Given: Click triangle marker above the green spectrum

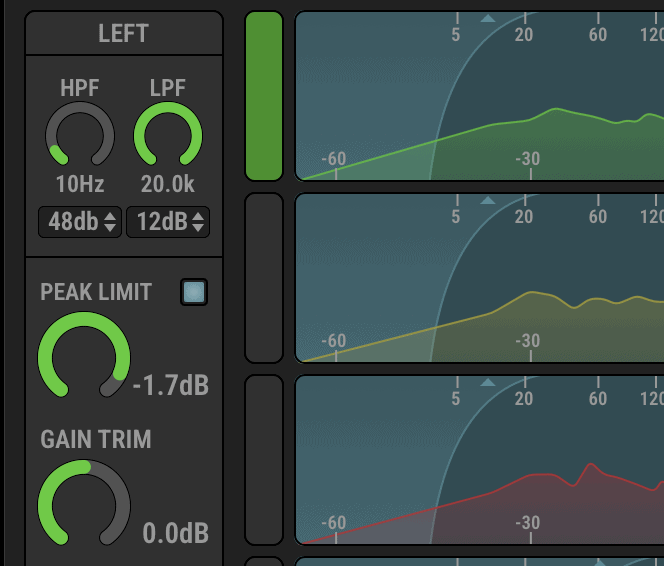Looking at the screenshot, I should pos(487,19).
